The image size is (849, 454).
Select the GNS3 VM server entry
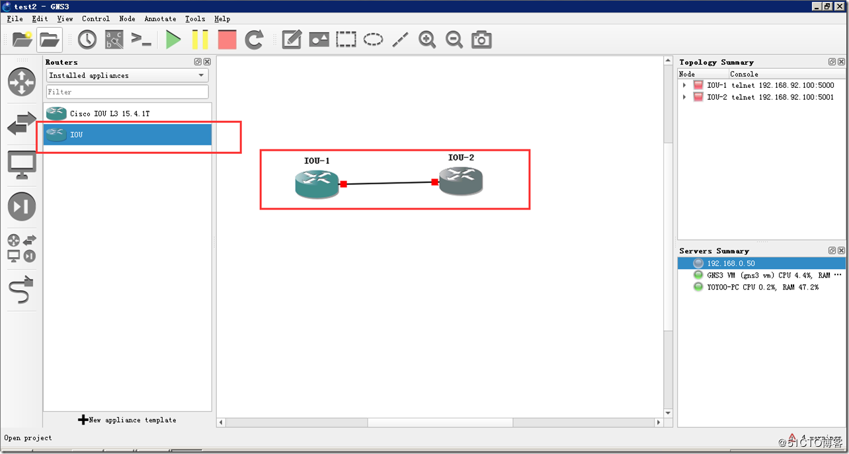tap(761, 275)
